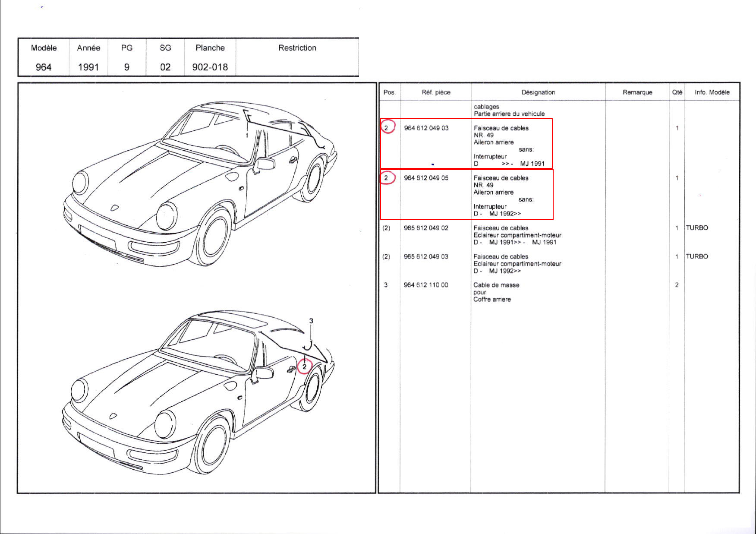Screen dimensions: 756x534
Task: Click callout number 1 on the upper car diagram
Action: (247, 135)
